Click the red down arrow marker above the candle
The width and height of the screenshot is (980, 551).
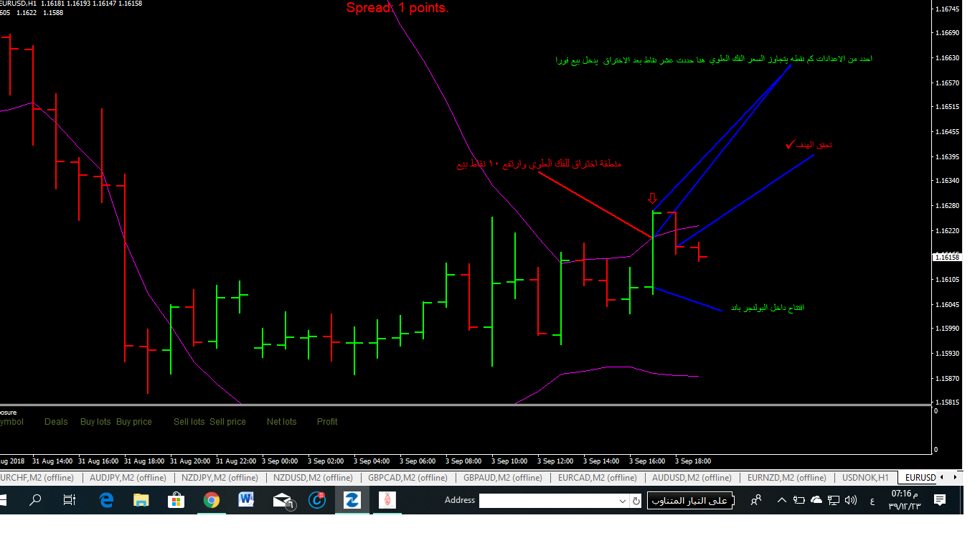652,198
